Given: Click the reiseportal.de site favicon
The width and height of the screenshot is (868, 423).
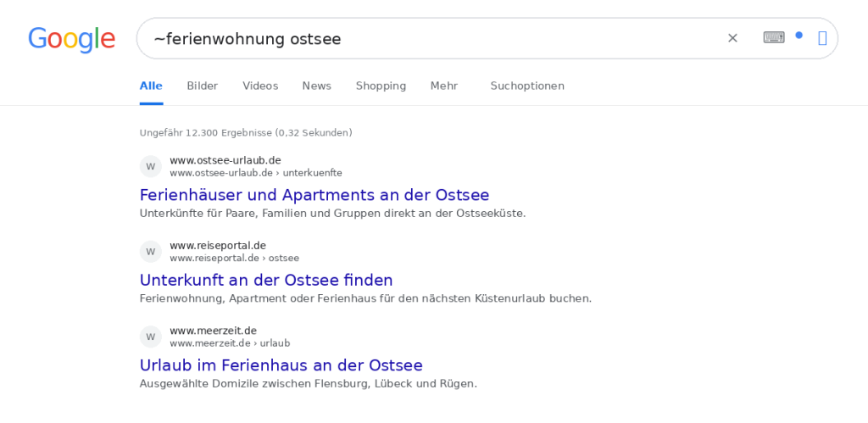Looking at the screenshot, I should point(151,252).
